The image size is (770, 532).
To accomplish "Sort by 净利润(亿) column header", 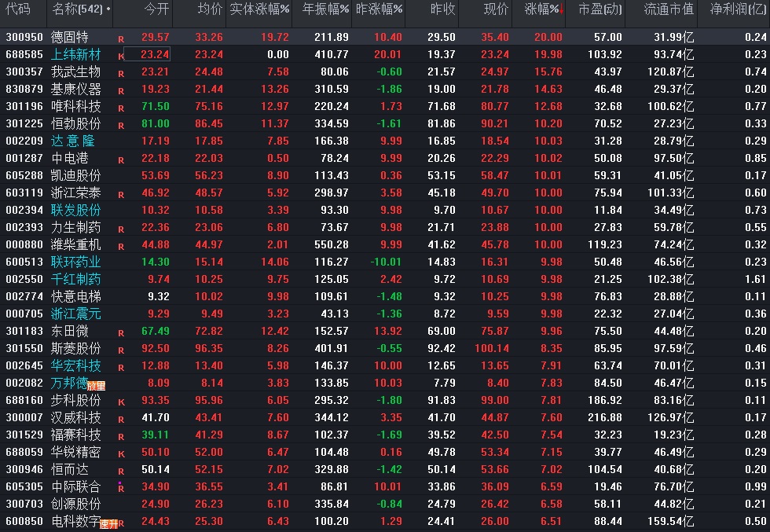I will [x=738, y=9].
